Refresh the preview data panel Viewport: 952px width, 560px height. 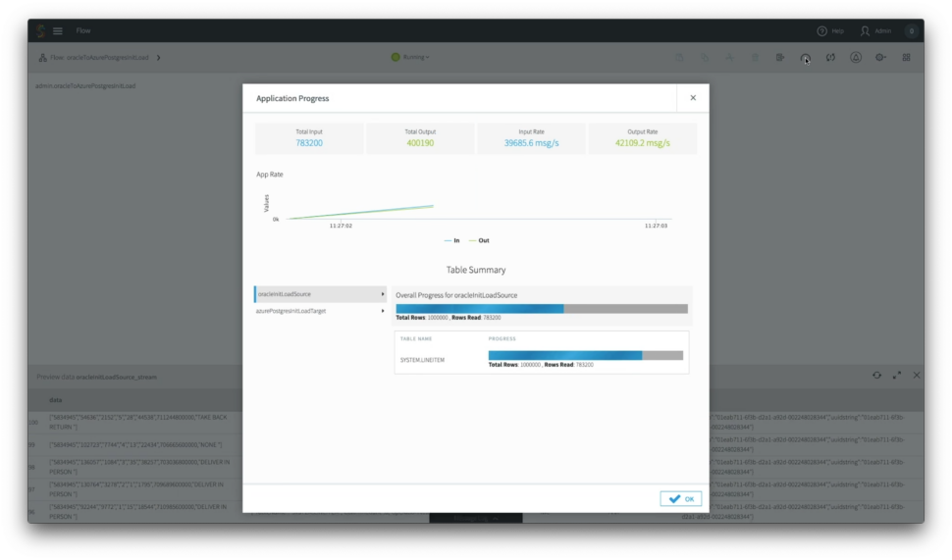tap(876, 376)
